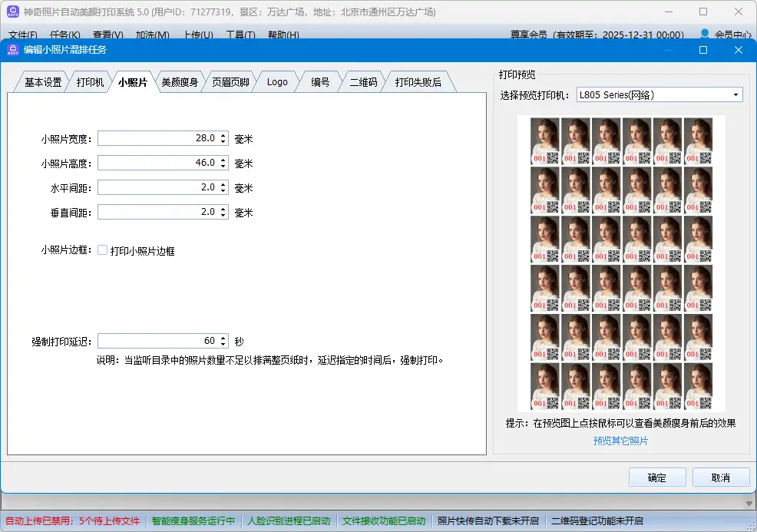This screenshot has height=532, width=757.
Task: Increase small photo width with up arrow
Action: [x=223, y=136]
